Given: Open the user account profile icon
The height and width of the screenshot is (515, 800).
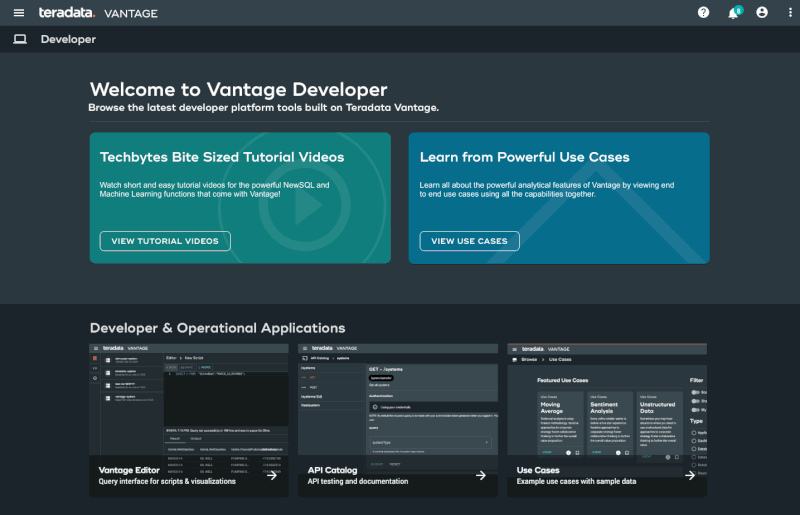Looking at the screenshot, I should coord(762,13).
